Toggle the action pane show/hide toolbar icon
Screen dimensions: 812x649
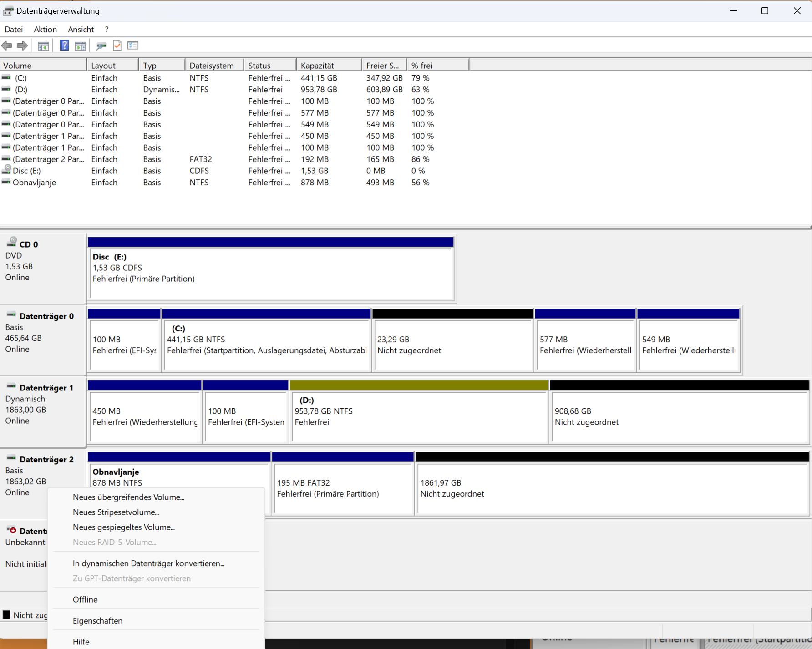[x=80, y=46]
